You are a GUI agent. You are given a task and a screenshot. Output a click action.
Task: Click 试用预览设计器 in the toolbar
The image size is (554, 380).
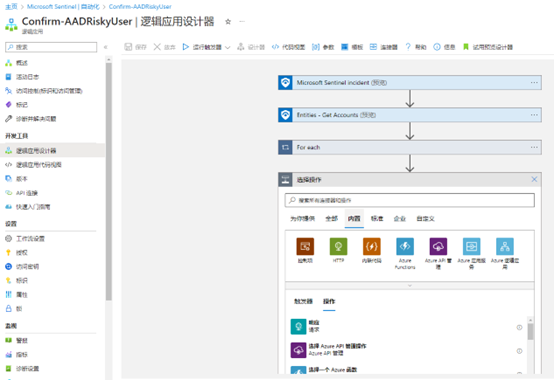point(488,47)
